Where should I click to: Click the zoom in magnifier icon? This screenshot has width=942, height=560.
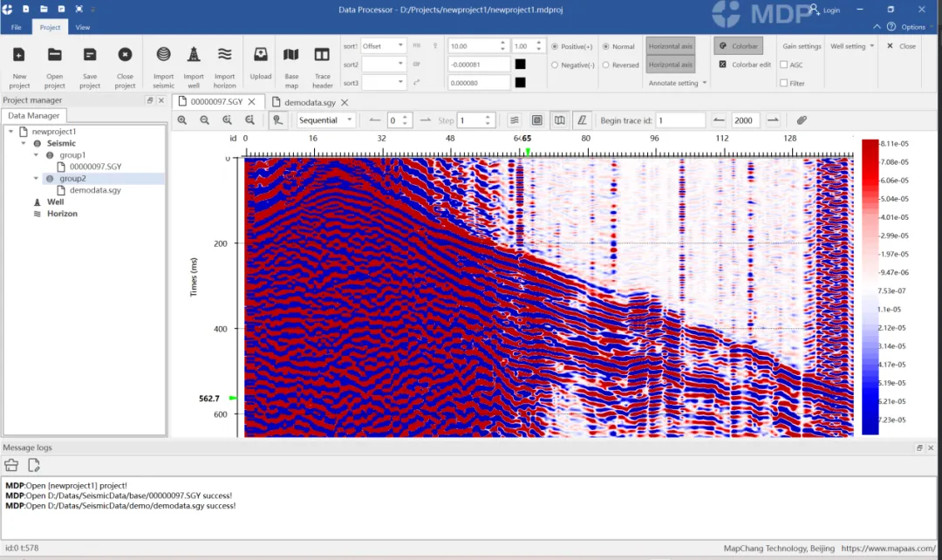coord(182,120)
